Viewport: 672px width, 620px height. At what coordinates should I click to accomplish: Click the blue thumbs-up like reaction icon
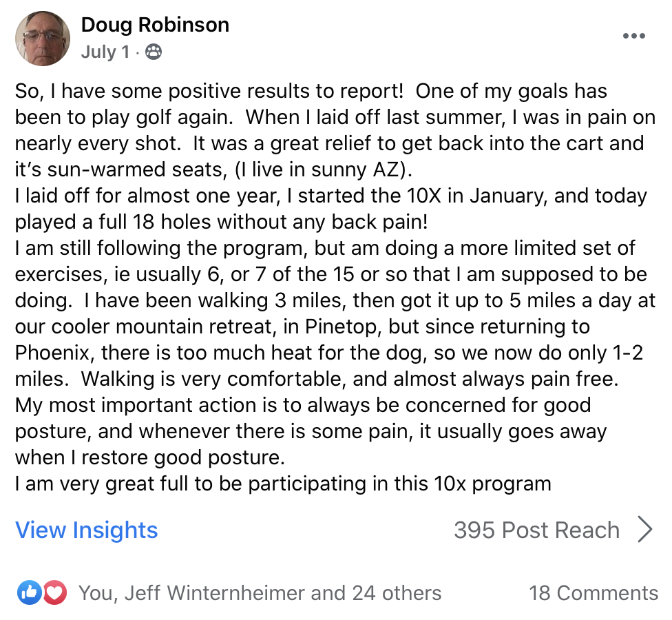[x=30, y=592]
